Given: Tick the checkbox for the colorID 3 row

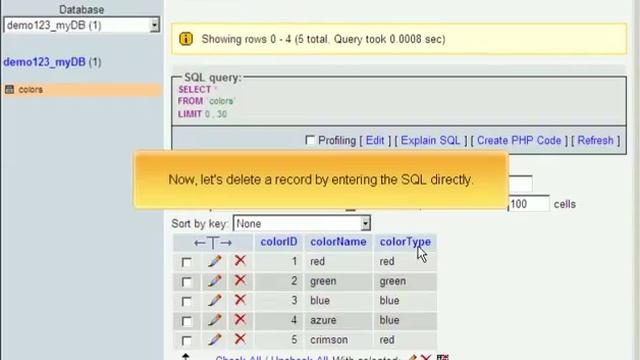Looking at the screenshot, I should (187, 301).
